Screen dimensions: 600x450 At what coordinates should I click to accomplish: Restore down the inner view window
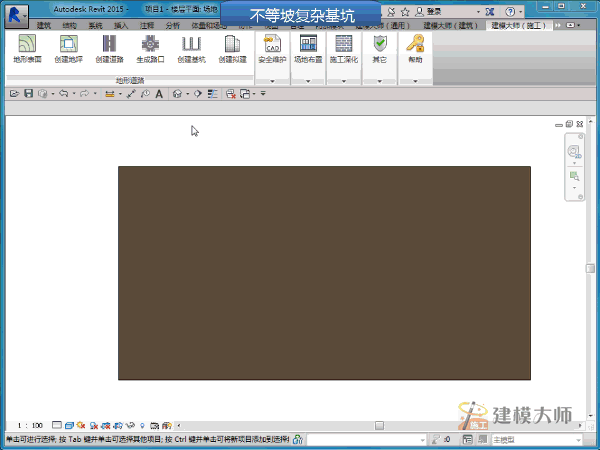pos(569,124)
